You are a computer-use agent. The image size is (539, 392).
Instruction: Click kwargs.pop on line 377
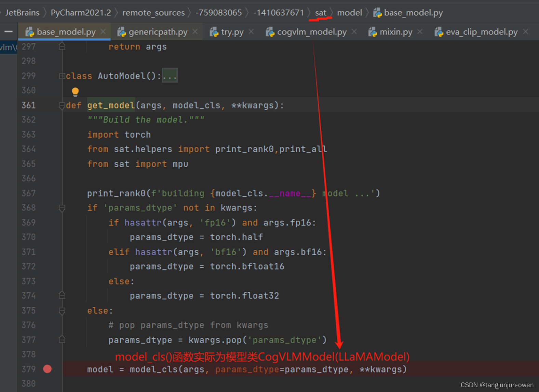pyautogui.click(x=215, y=340)
